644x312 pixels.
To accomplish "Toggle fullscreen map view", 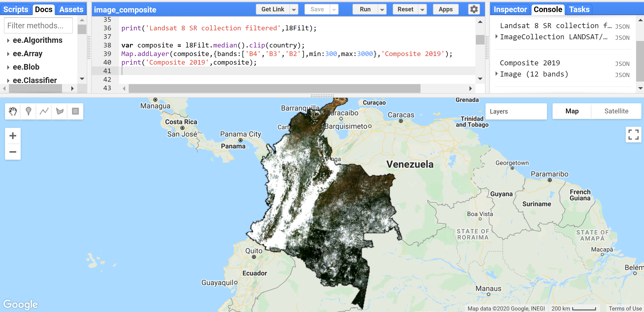I will [633, 134].
